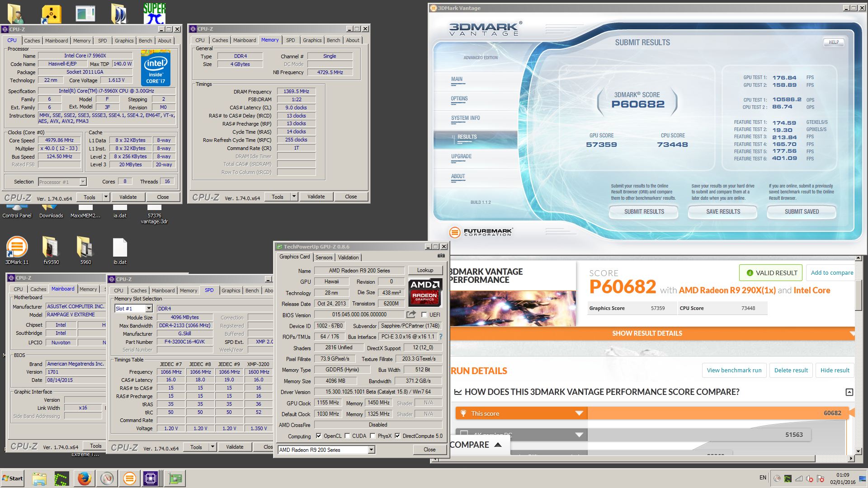This screenshot has height=488, width=868.
Task: Click GPU-Z screenshot camera icon
Action: click(441, 256)
